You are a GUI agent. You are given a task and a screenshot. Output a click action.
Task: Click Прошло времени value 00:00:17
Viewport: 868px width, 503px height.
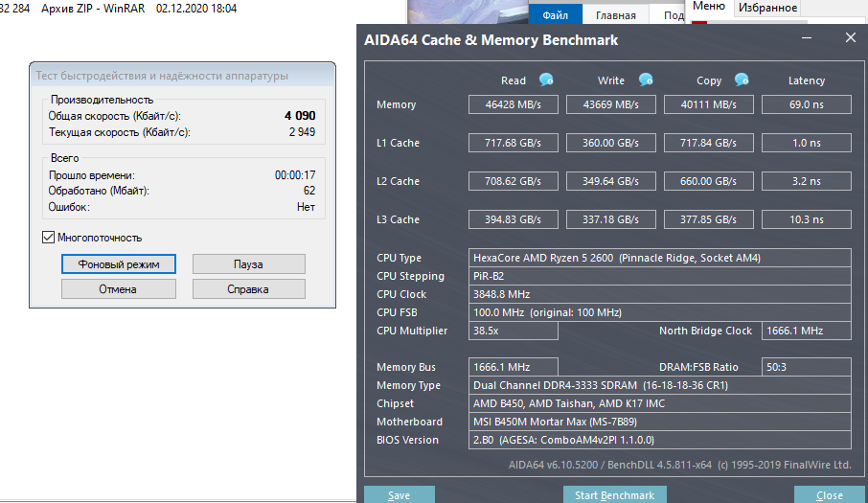coord(295,175)
